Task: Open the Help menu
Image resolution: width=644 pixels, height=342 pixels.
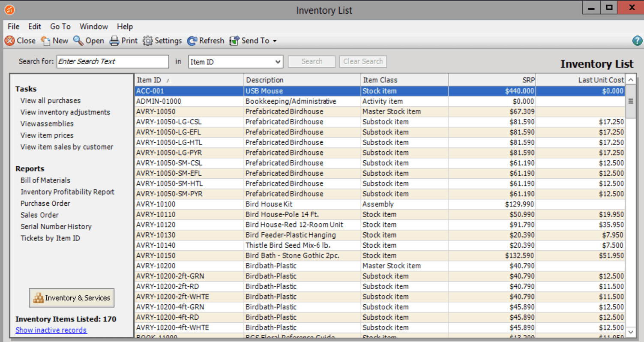Action: point(125,27)
